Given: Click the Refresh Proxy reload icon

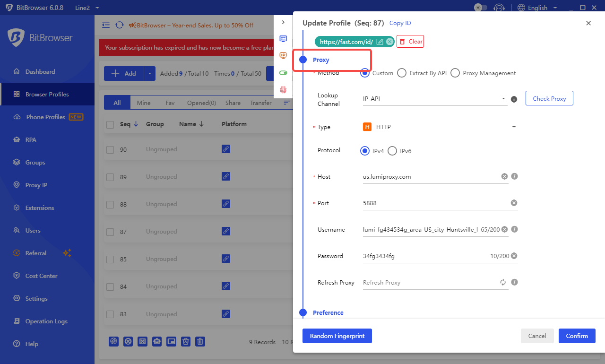Looking at the screenshot, I should coord(503,282).
